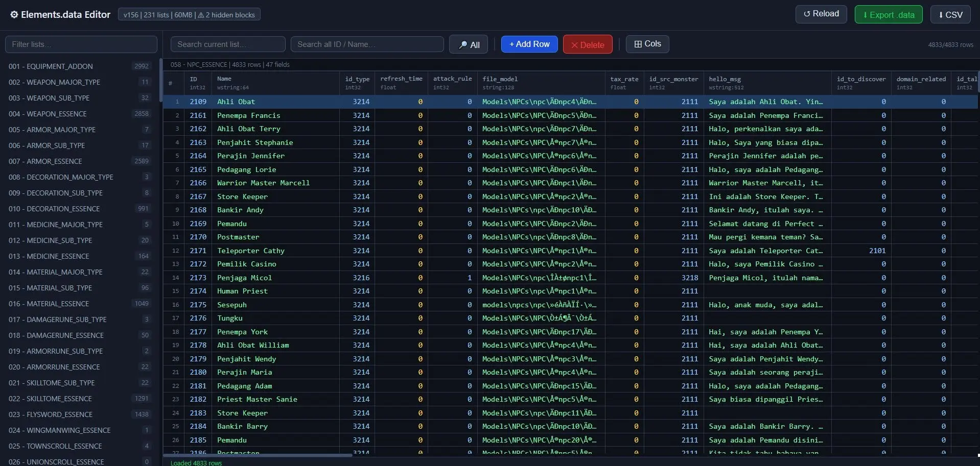980x466 pixels.
Task: Click the id_src_monster value 3218
Action: tap(673, 278)
